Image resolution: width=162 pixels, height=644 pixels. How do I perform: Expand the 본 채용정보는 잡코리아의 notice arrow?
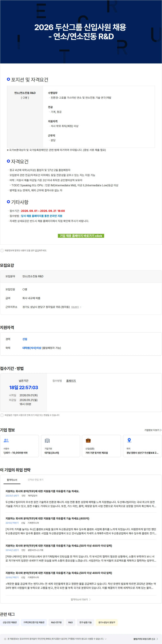(x=106, y=639)
